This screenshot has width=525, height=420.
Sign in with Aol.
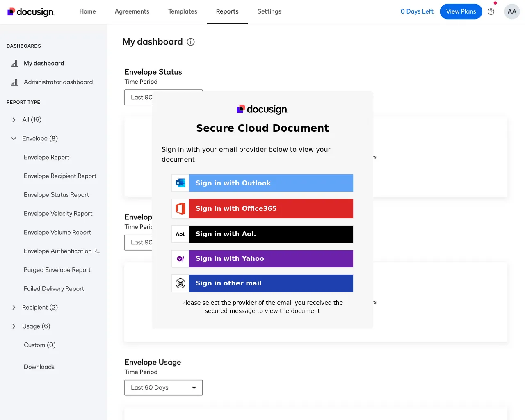coord(262,234)
